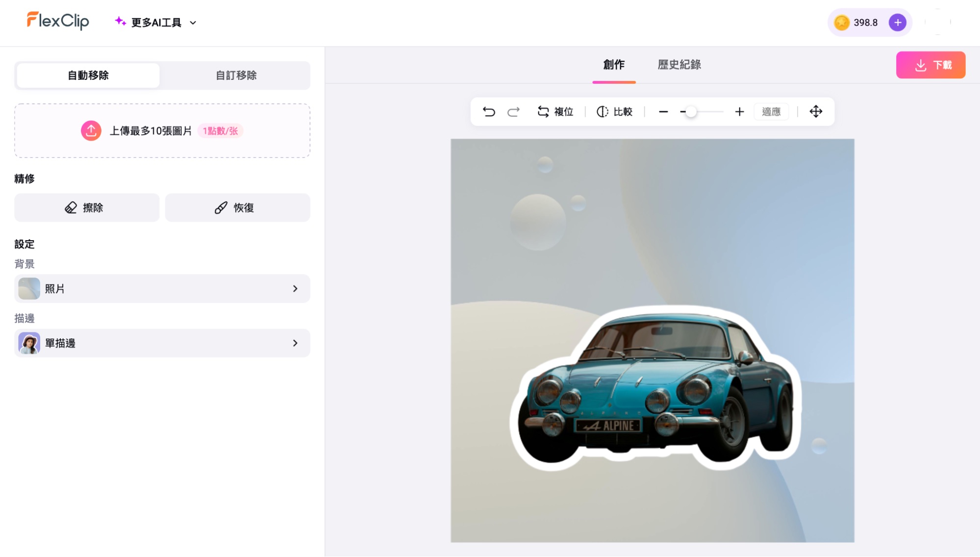Click the gold coin credits icon
Viewport: 980px width, 557px height.
click(841, 23)
